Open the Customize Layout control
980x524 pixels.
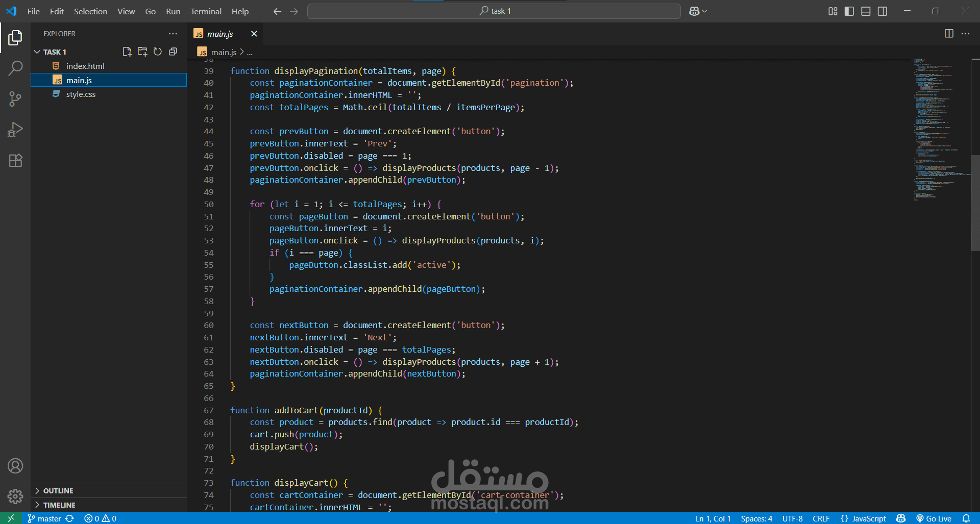point(832,11)
